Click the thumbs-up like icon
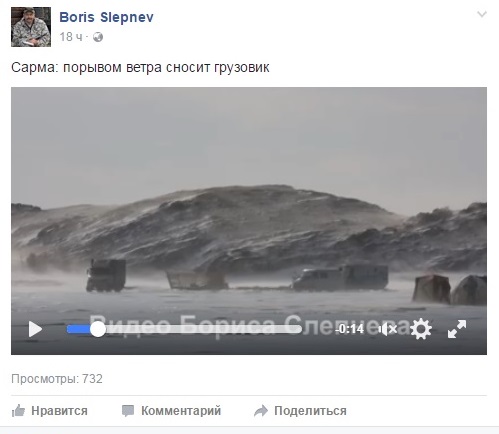Viewport: 499px width, 434px height. coord(18,411)
